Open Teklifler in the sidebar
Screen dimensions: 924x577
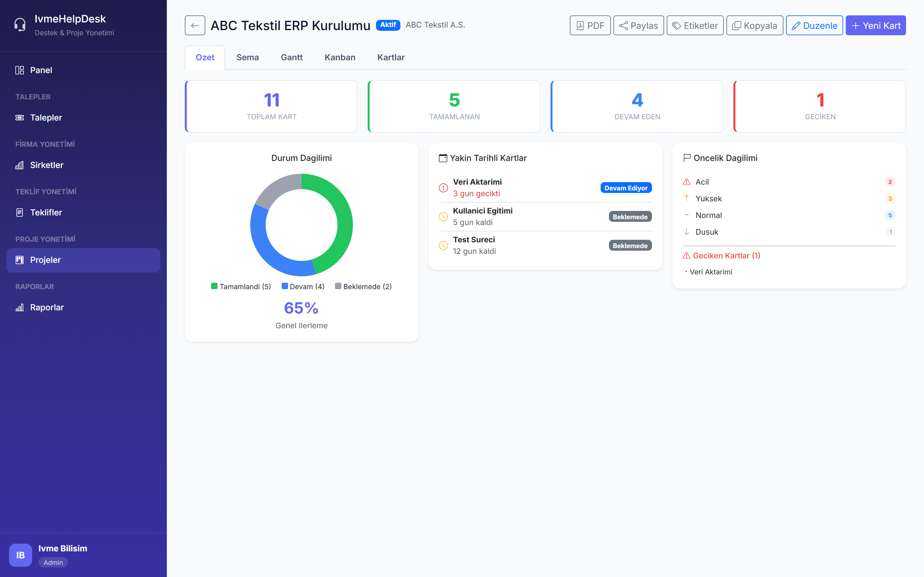(x=46, y=213)
